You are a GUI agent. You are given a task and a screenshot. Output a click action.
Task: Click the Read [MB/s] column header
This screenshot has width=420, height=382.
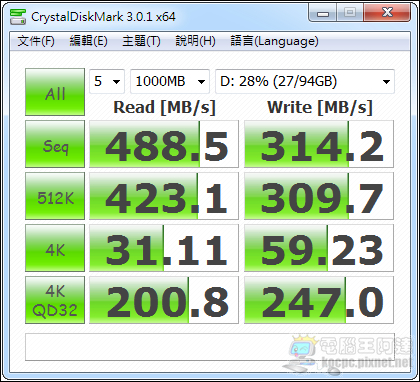pyautogui.click(x=164, y=108)
